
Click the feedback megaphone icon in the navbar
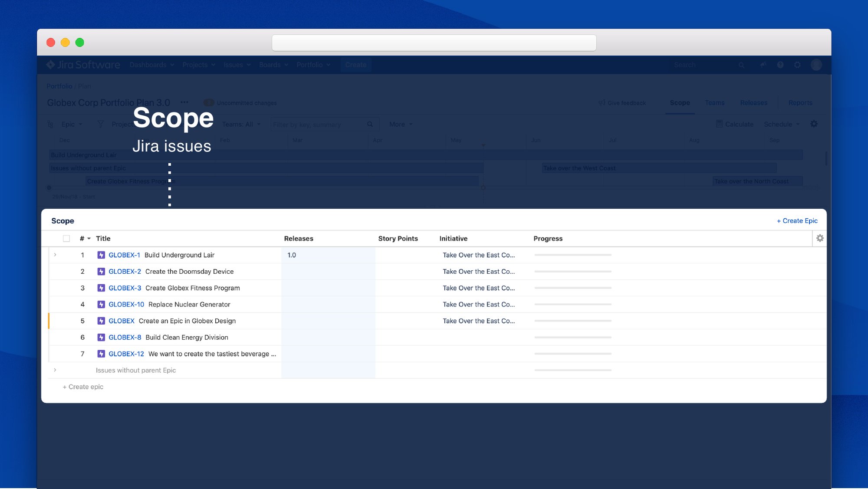pyautogui.click(x=763, y=65)
